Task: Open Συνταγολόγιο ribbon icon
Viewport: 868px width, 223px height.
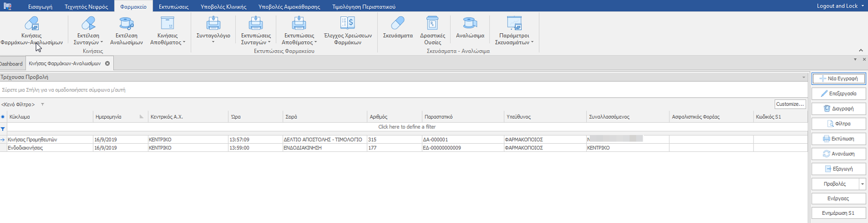Action: (213, 24)
